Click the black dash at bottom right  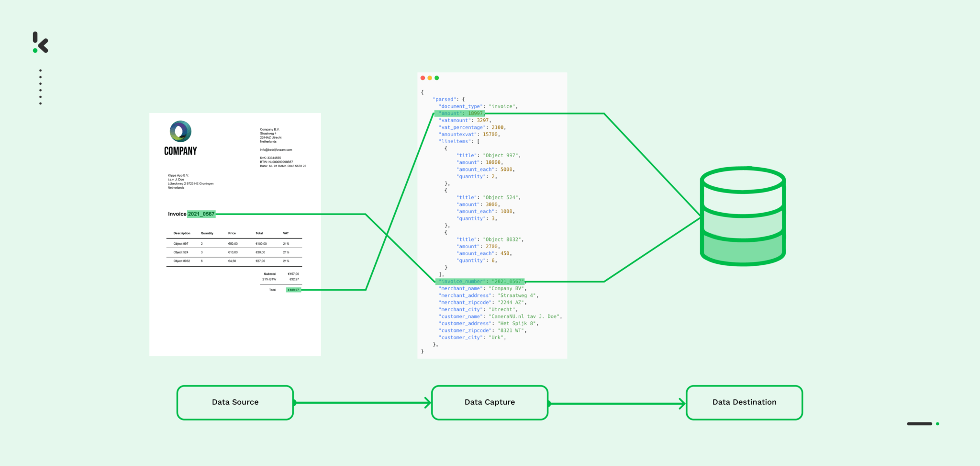[x=919, y=424]
